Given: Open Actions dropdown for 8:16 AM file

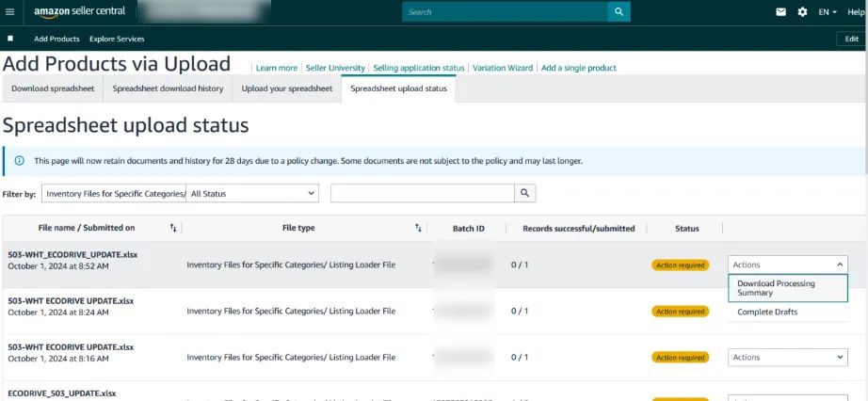Looking at the screenshot, I should 788,358.
